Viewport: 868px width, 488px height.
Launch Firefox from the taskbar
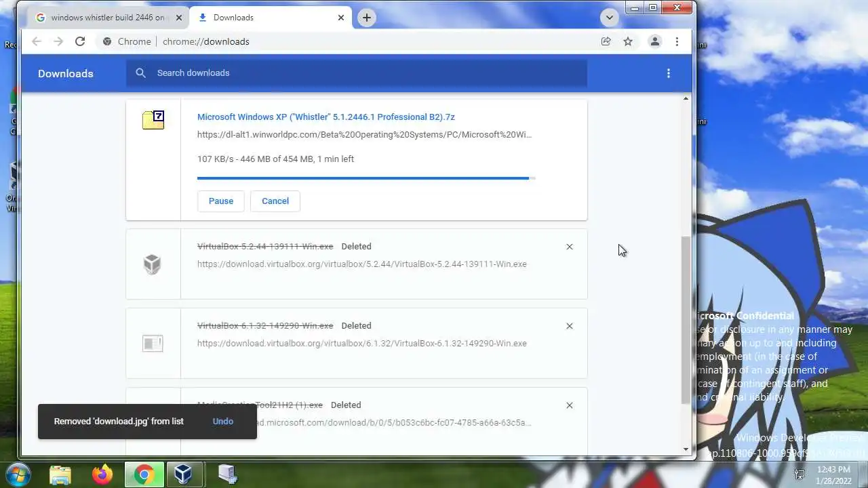pyautogui.click(x=102, y=474)
